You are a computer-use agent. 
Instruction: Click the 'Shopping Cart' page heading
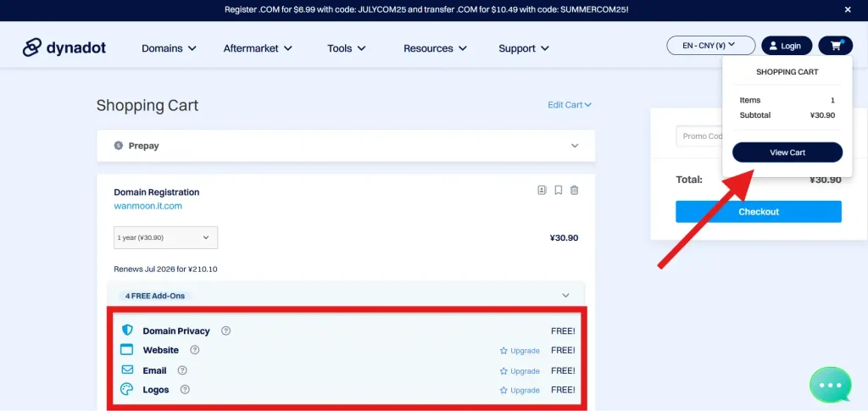[147, 105]
